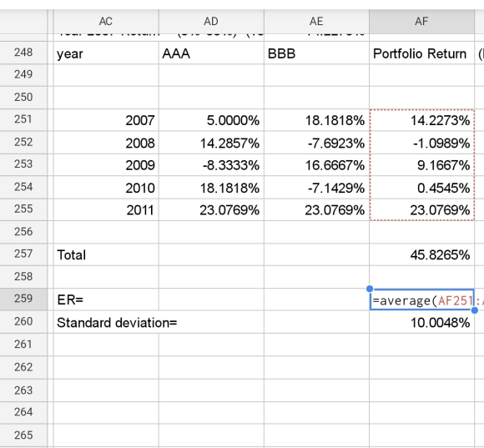
Task: Select column AE header
Action: point(316,22)
